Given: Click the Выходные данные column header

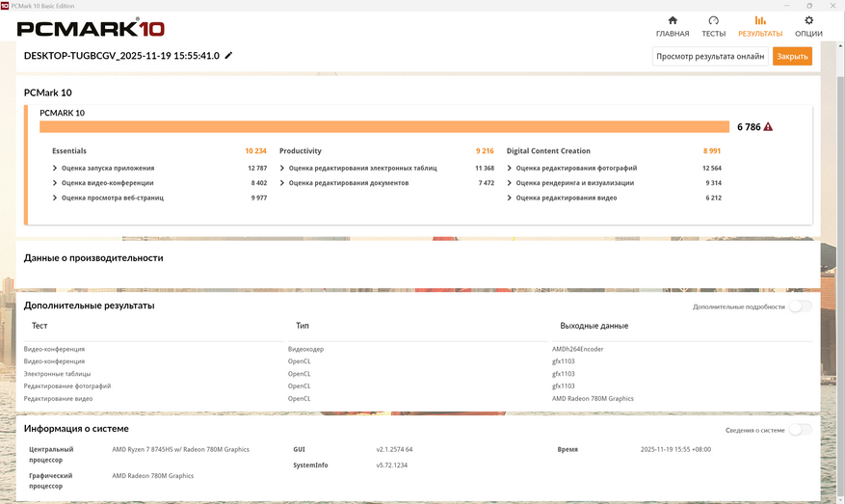Looking at the screenshot, I should [x=594, y=326].
